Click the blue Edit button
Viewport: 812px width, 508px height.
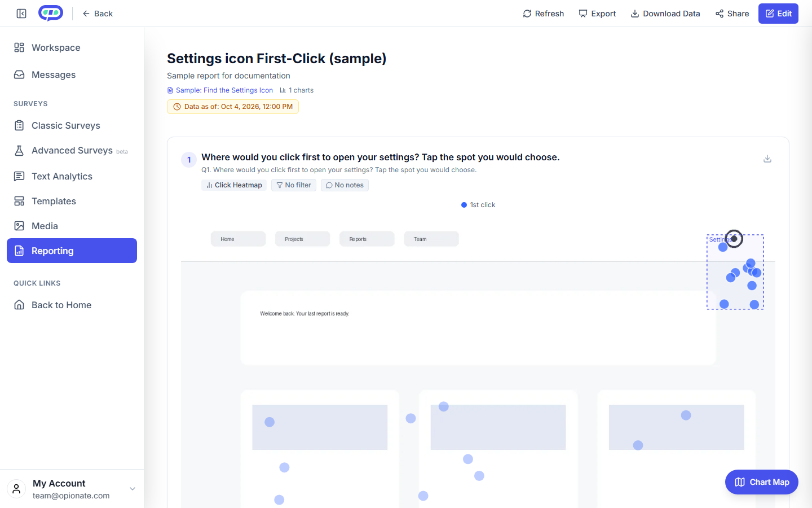[778, 14]
